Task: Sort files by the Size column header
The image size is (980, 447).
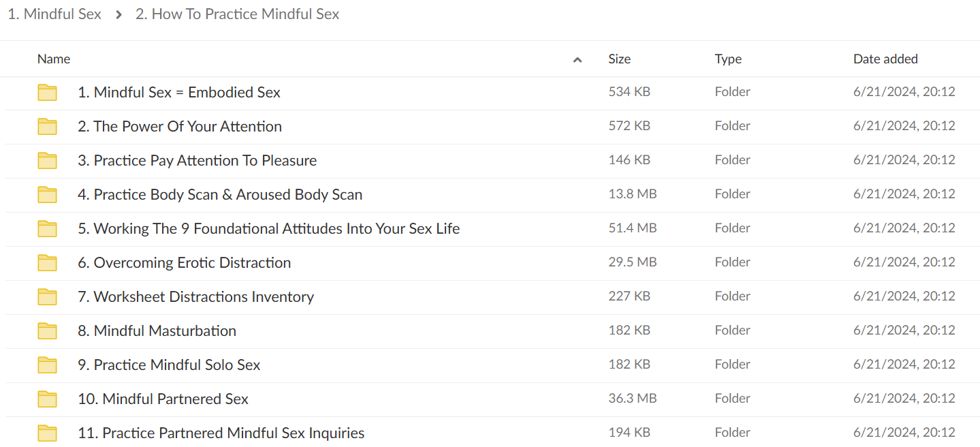Action: point(619,59)
